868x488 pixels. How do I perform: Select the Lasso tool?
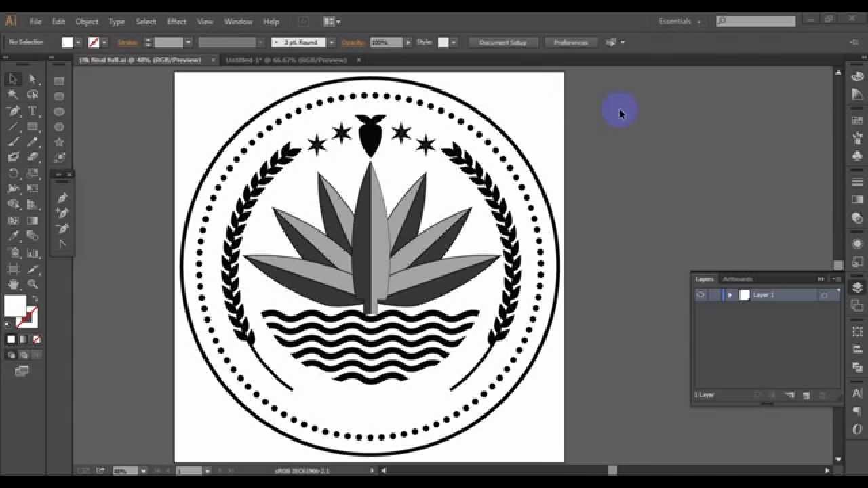pyautogui.click(x=32, y=95)
